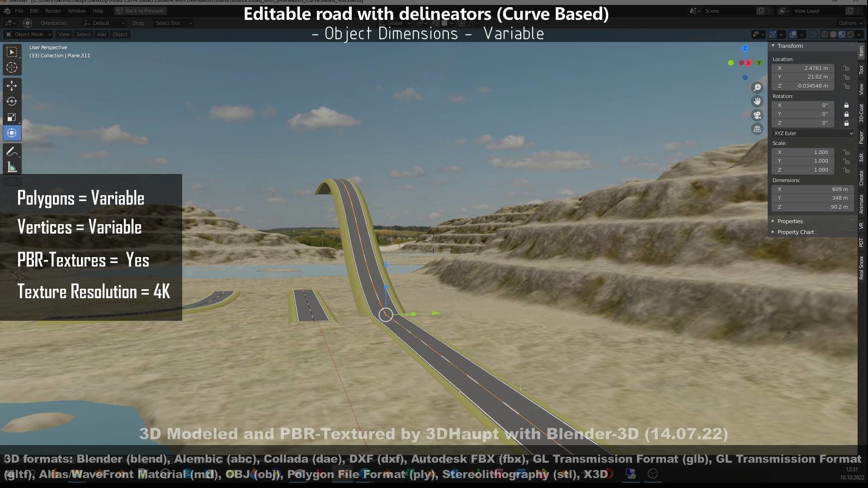The image size is (868, 488).
Task: Select the Select Box tool
Action: [12, 52]
